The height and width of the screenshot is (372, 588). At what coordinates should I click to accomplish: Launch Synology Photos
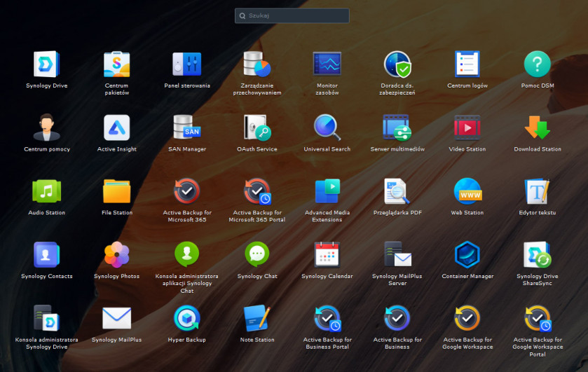[x=116, y=254]
